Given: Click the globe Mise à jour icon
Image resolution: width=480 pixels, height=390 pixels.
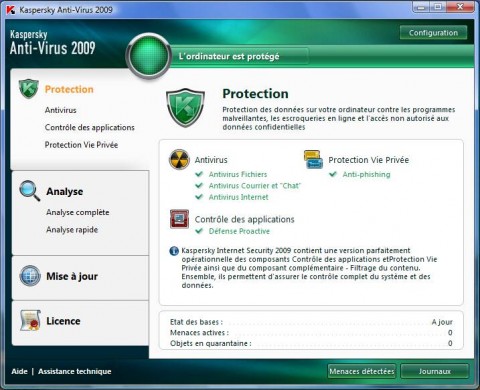Looking at the screenshot, I should click(x=30, y=276).
